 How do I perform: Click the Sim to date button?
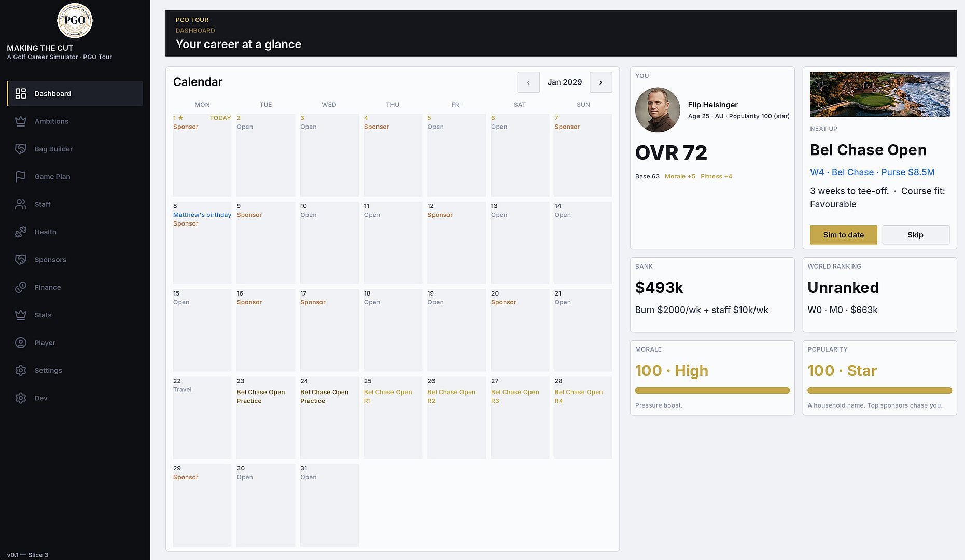coord(844,235)
